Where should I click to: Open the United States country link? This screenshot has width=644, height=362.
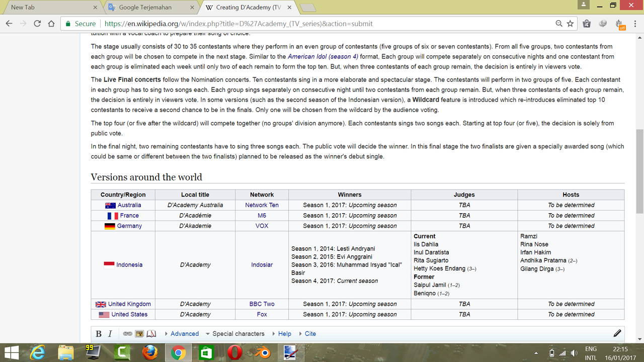[129, 315]
